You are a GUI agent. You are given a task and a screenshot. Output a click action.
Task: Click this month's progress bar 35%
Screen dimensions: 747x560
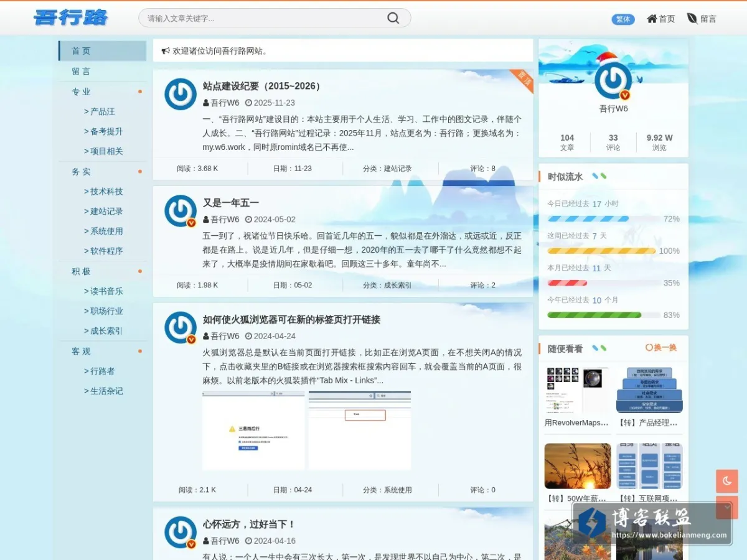(x=603, y=283)
